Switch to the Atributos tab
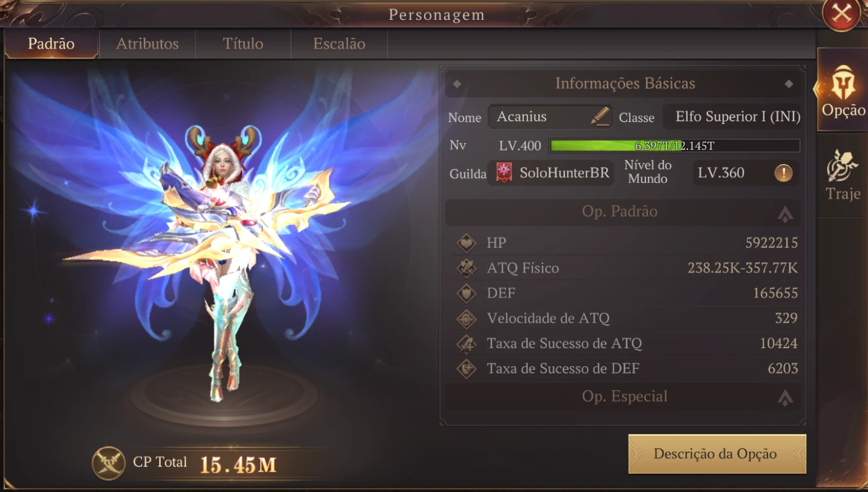 (148, 44)
